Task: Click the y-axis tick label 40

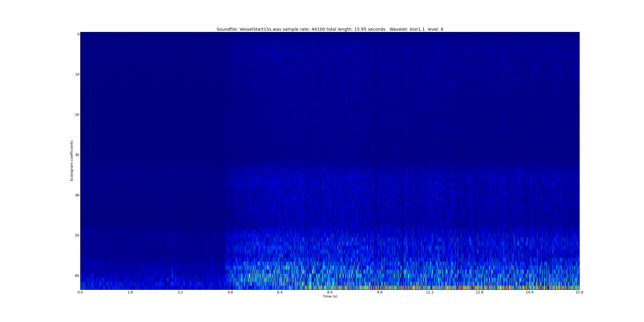Action: click(x=77, y=195)
